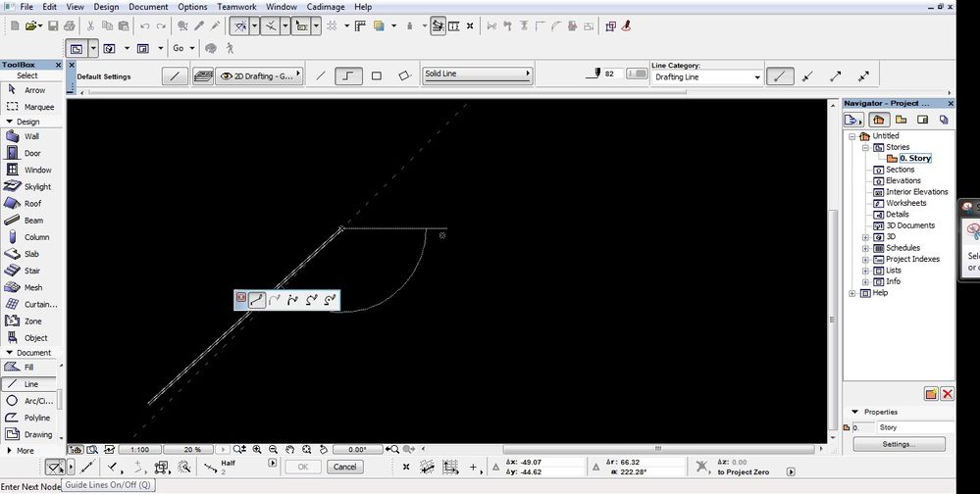Click the Pan hand icon below canvas
Screen dimensions: 980x494
(290, 449)
